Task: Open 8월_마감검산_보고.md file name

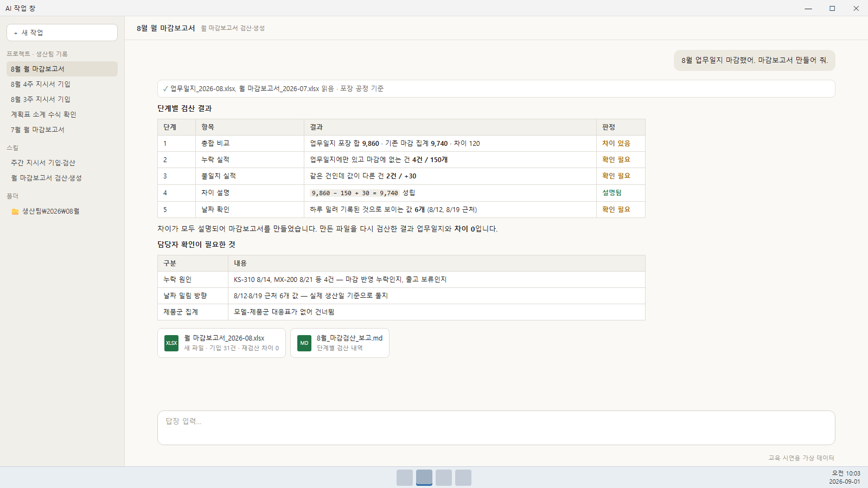Action: click(349, 338)
